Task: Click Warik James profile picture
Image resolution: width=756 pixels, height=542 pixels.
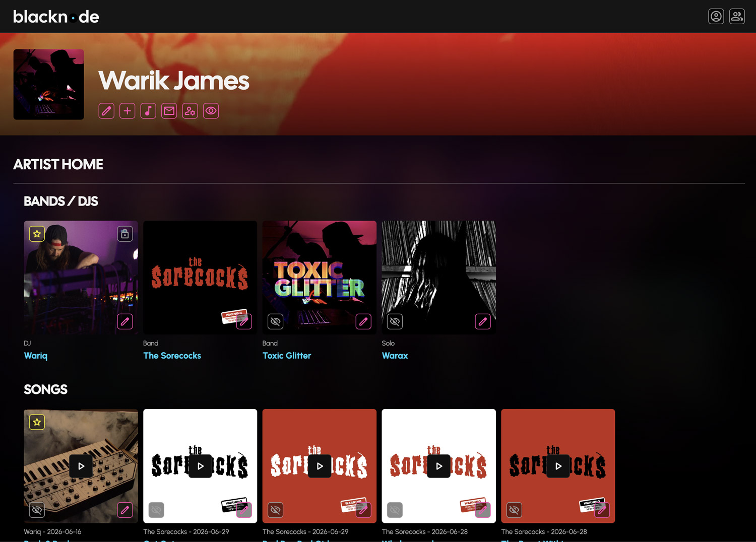Action: [x=49, y=85]
